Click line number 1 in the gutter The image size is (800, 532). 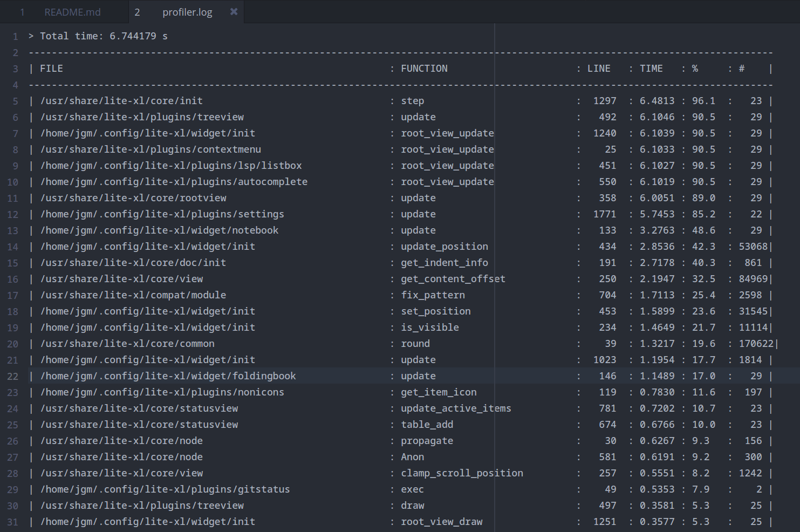(16, 37)
